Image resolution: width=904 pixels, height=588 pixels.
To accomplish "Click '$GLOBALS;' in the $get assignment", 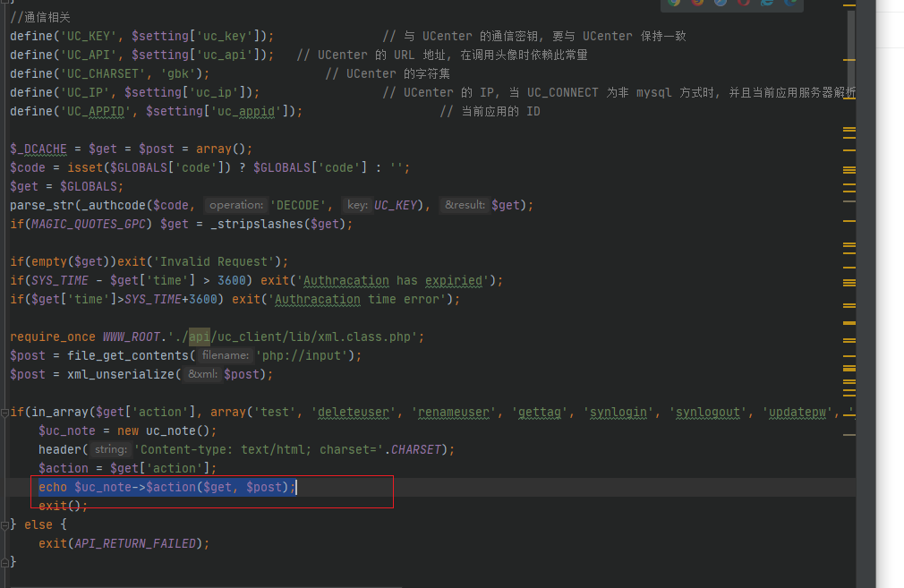I will tap(91, 187).
